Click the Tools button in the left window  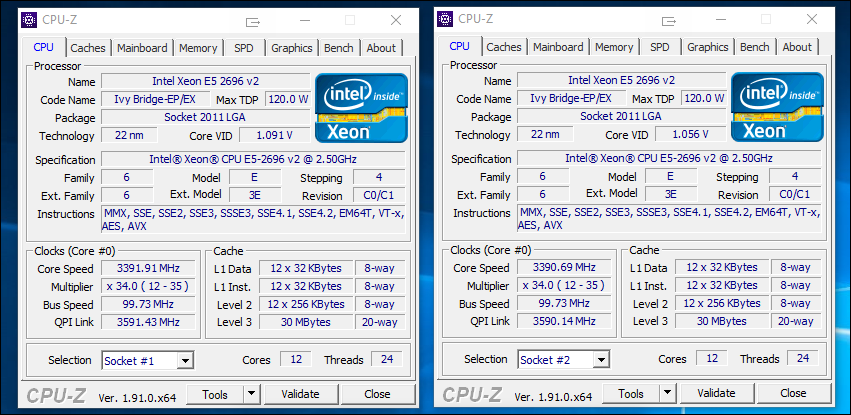pyautogui.click(x=215, y=394)
